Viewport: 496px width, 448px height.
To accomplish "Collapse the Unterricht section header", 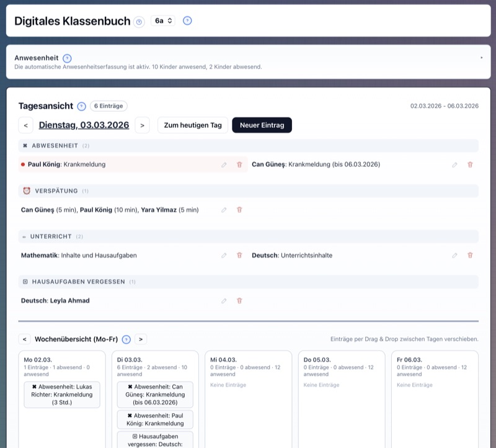I will tap(249, 236).
